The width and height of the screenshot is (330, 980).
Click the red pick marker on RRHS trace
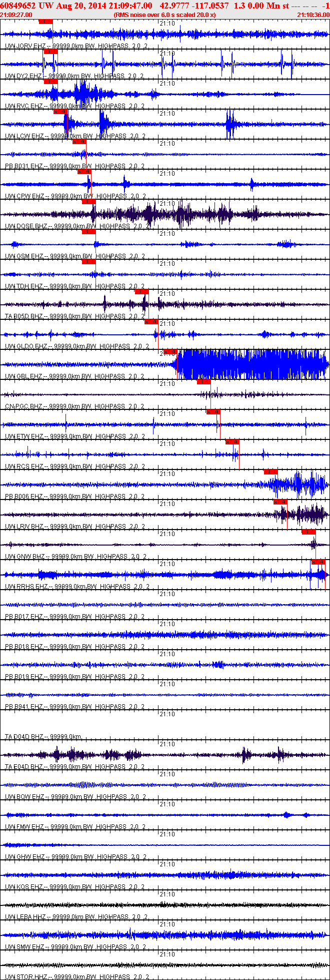(318, 562)
